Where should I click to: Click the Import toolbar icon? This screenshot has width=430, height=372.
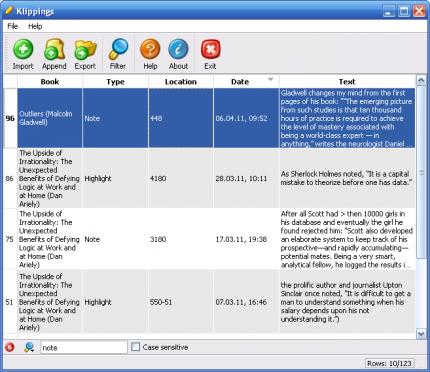tap(23, 49)
